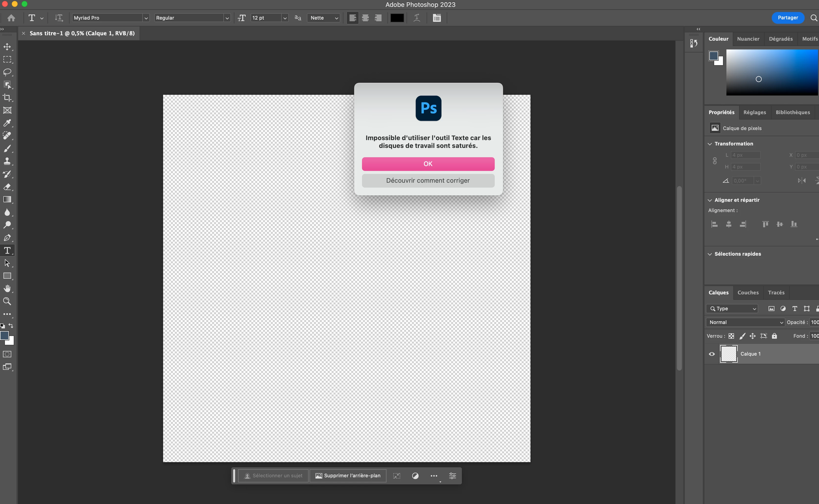Click the 12 pt font size field
This screenshot has width=819, height=504.
[266, 18]
